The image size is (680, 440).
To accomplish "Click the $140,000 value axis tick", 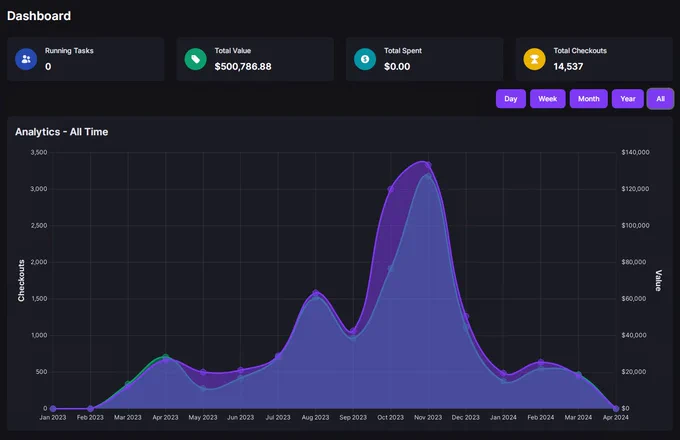I will coord(635,153).
